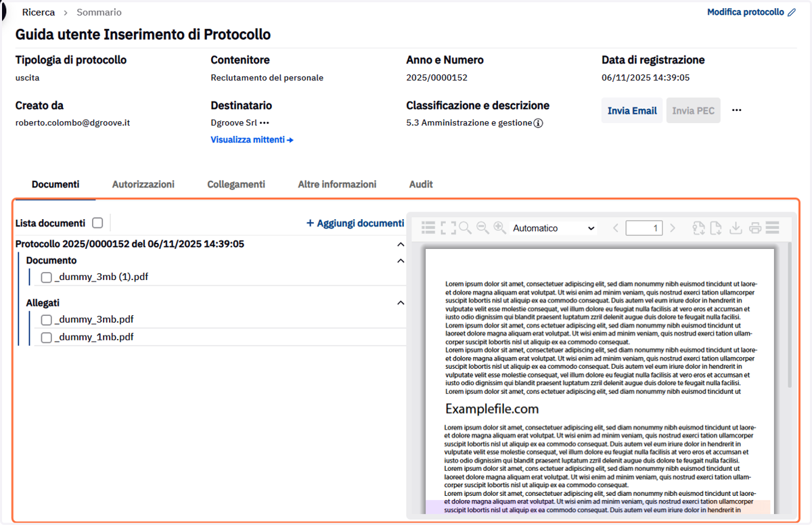Switch to the Documenti tab

click(55, 184)
